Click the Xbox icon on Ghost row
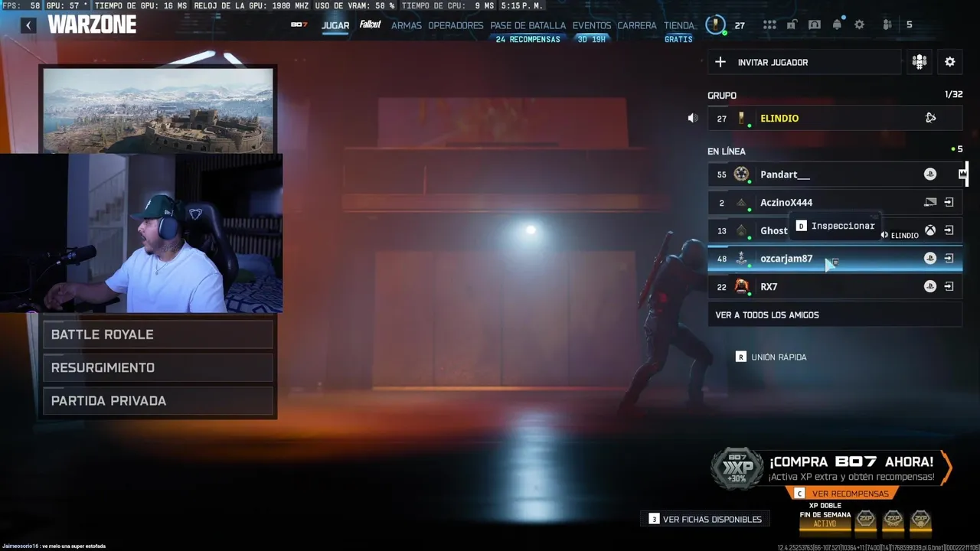 pyautogui.click(x=930, y=230)
